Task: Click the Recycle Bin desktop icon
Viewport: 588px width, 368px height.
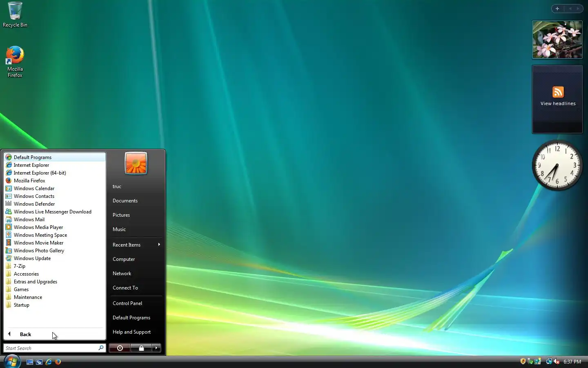Action: (15, 15)
